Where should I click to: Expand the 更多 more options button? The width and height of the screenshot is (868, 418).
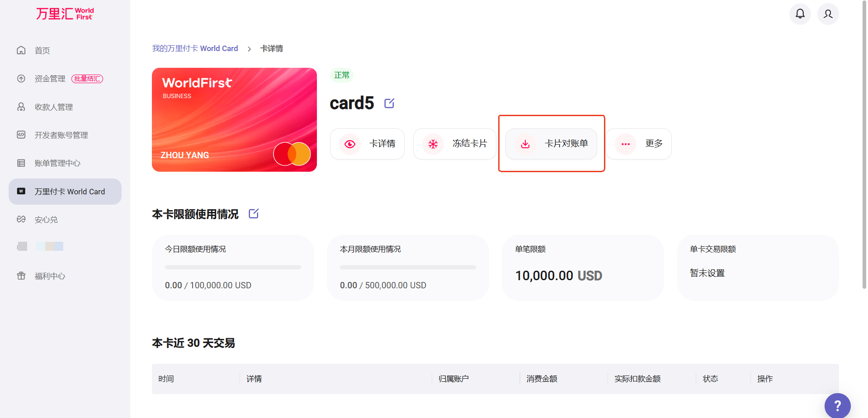coord(639,144)
